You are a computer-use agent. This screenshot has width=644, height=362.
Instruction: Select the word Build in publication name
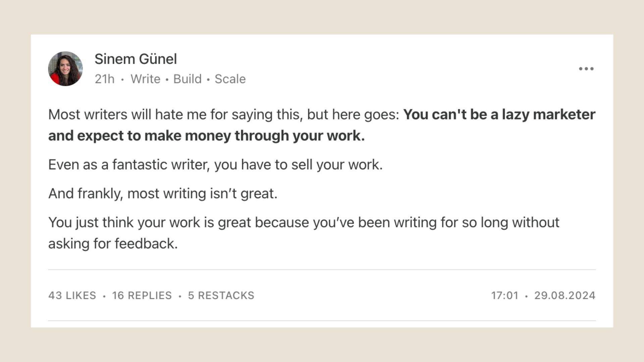(x=187, y=79)
